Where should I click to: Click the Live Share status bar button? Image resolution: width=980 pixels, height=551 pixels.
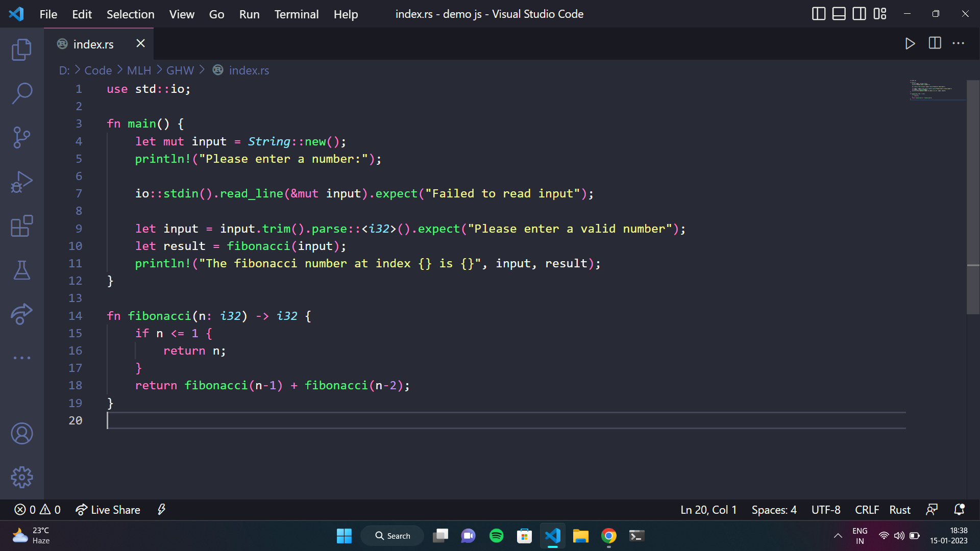(108, 510)
